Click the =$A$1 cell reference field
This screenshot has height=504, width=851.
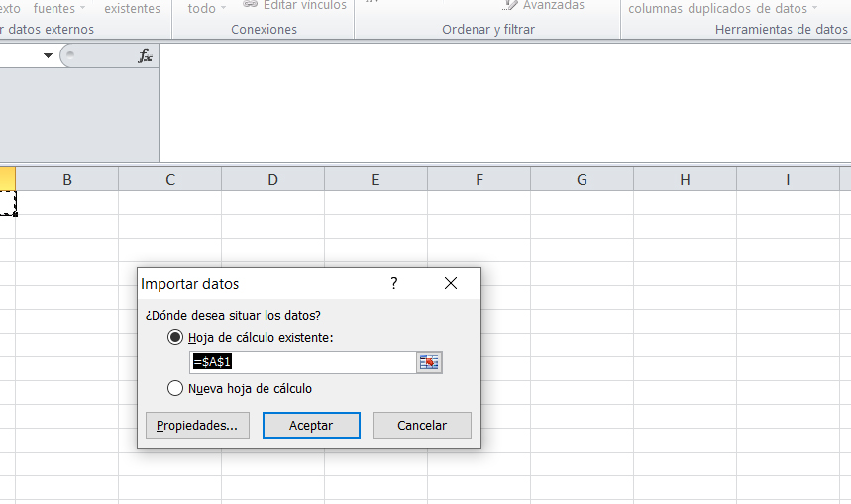302,362
